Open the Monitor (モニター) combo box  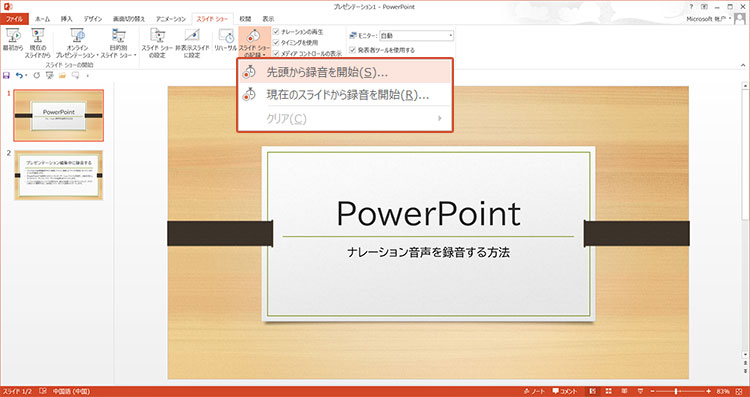tap(416, 35)
